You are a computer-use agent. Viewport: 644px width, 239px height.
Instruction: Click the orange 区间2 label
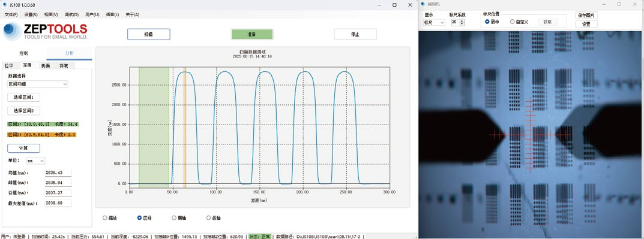[x=41, y=134]
